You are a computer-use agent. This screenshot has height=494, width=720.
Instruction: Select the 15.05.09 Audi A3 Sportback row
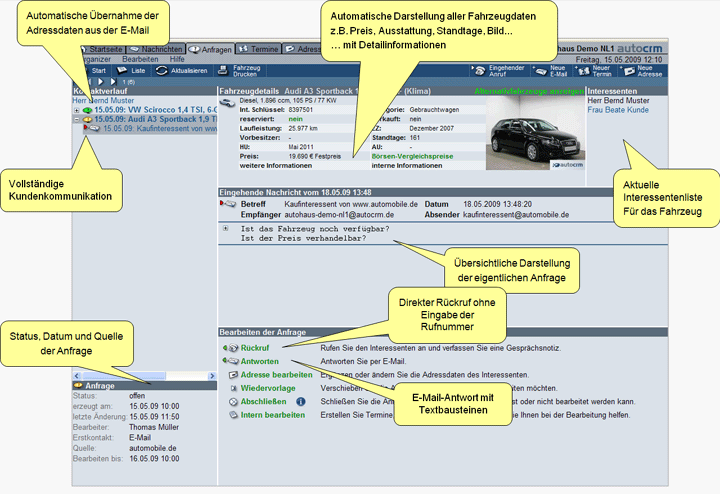(x=155, y=119)
